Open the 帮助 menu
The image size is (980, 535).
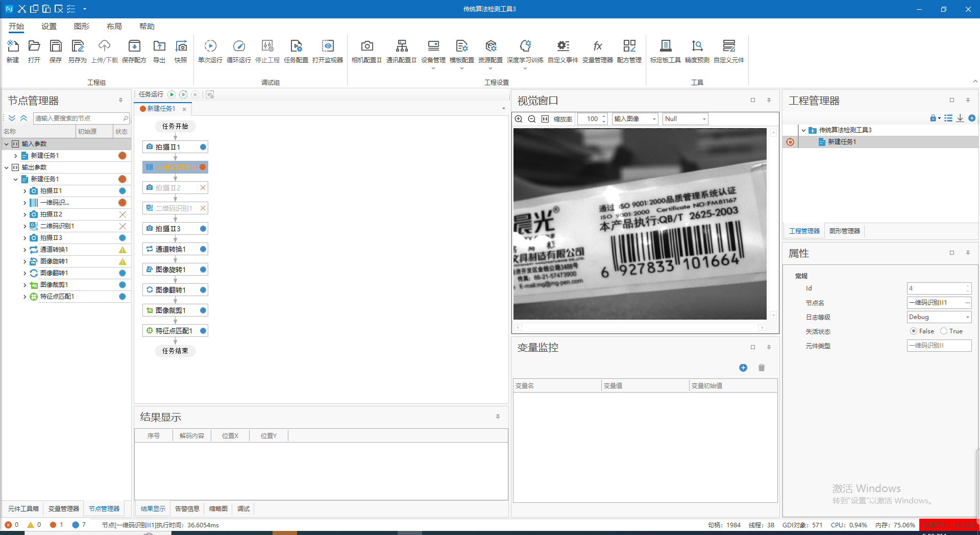point(147,27)
